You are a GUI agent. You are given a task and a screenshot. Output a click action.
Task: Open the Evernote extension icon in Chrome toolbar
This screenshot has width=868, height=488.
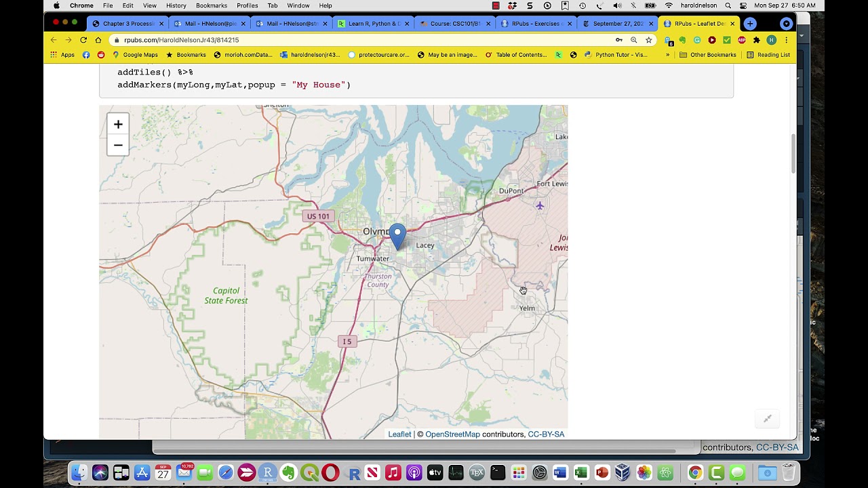click(x=682, y=40)
